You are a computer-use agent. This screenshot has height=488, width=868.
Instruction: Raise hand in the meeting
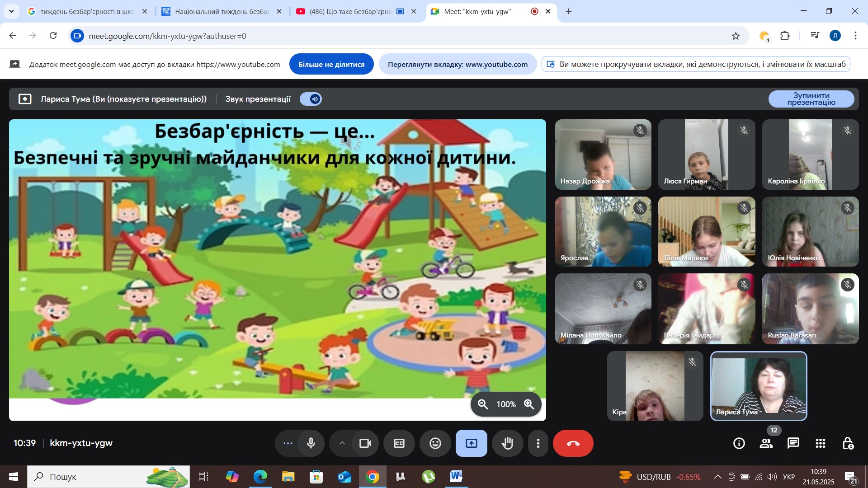tap(508, 443)
